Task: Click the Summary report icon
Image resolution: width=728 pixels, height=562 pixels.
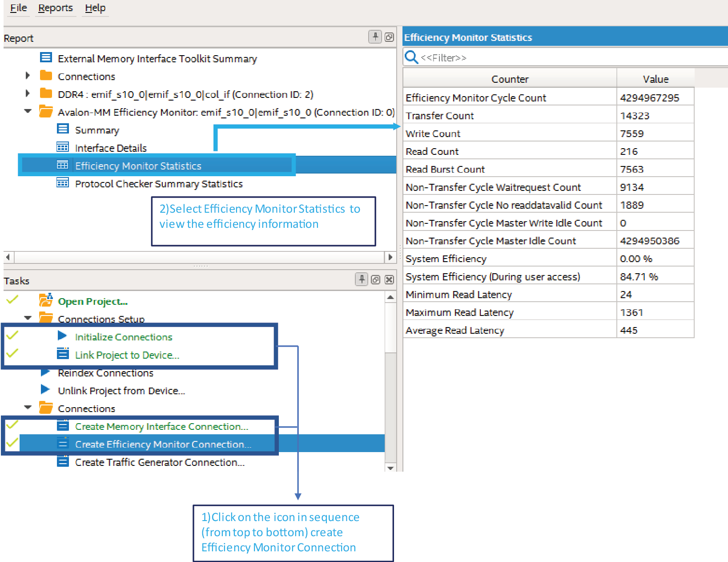Action: coord(63,129)
